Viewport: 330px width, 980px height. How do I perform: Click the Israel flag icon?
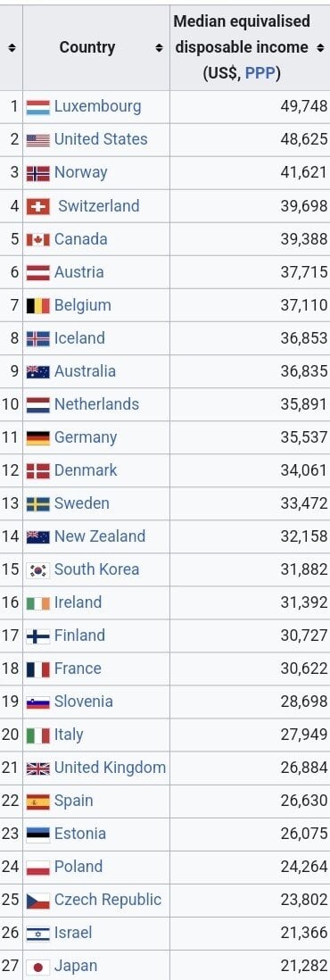click(x=37, y=934)
